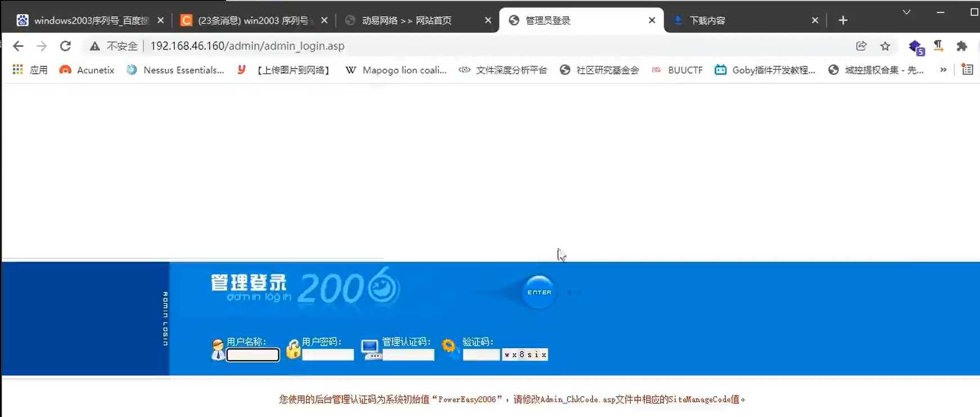Go back using the browser back arrow
Image resolution: width=980 pixels, height=417 pixels.
tap(18, 46)
